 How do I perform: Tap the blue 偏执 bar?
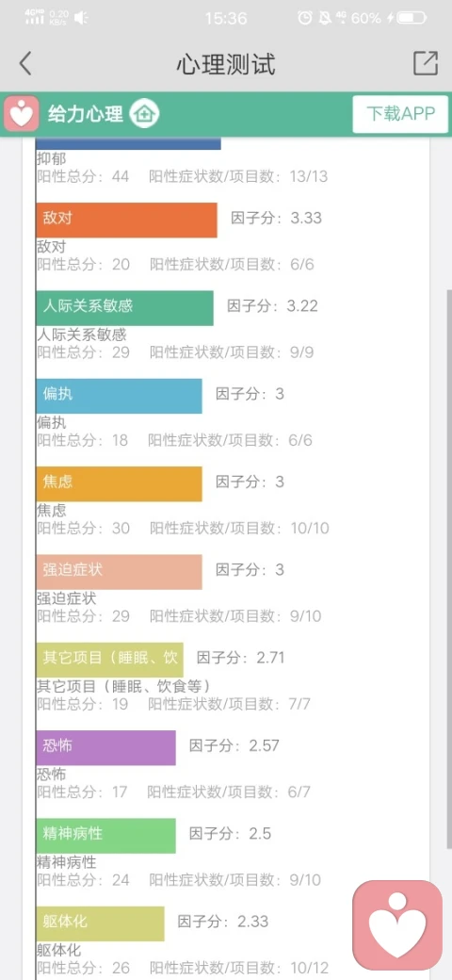point(120,396)
